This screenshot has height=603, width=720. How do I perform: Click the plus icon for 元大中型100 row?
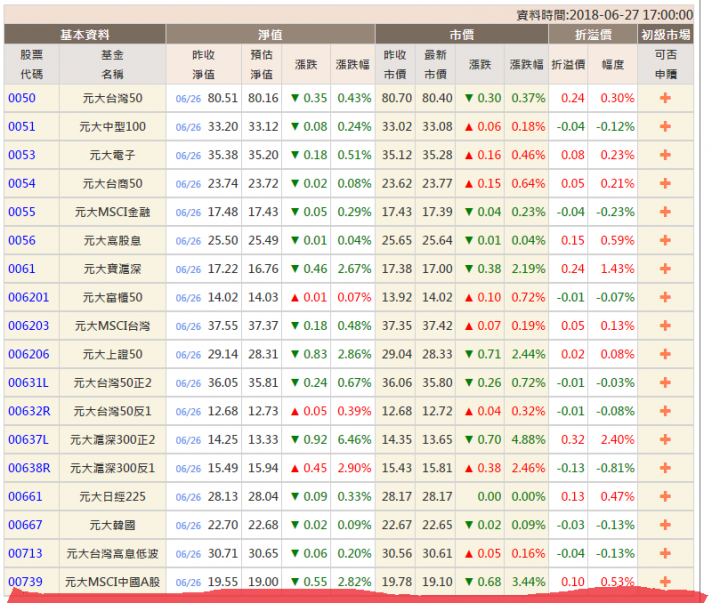click(x=665, y=126)
